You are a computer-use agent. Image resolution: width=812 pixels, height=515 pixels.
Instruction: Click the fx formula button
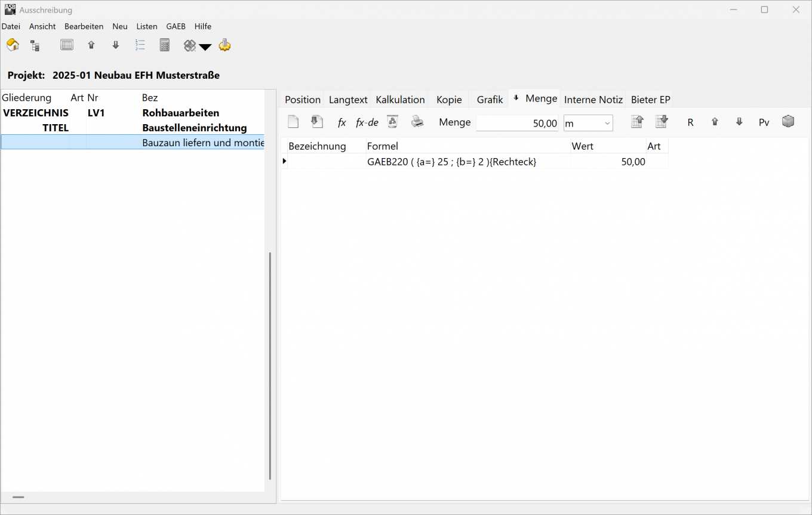tap(342, 122)
